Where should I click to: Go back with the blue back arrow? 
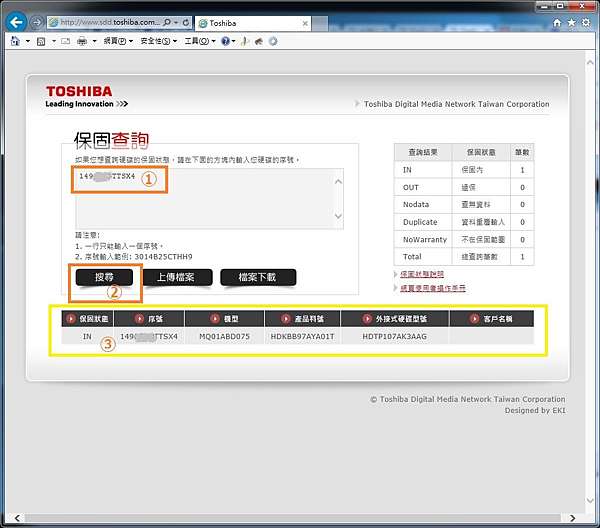pos(16,22)
